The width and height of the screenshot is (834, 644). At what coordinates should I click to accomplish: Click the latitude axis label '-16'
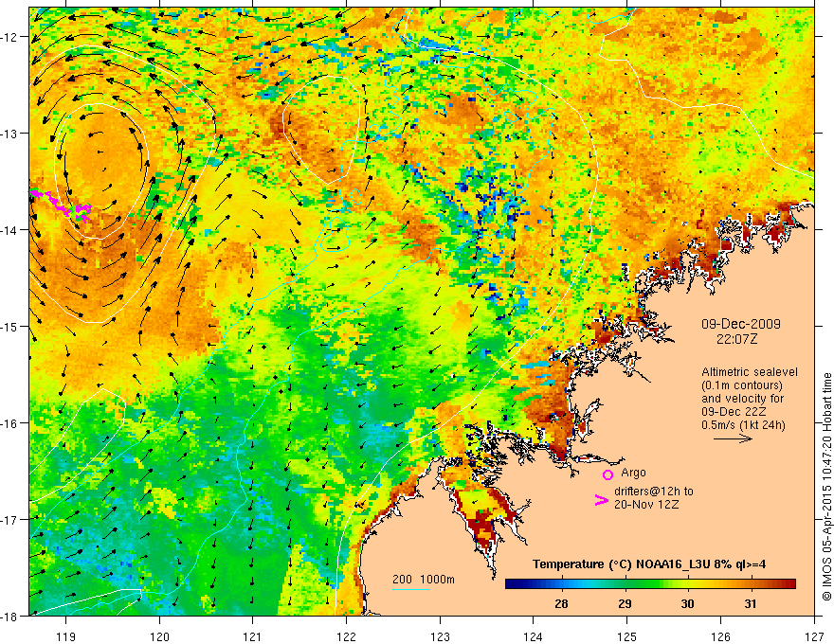tap(10, 423)
